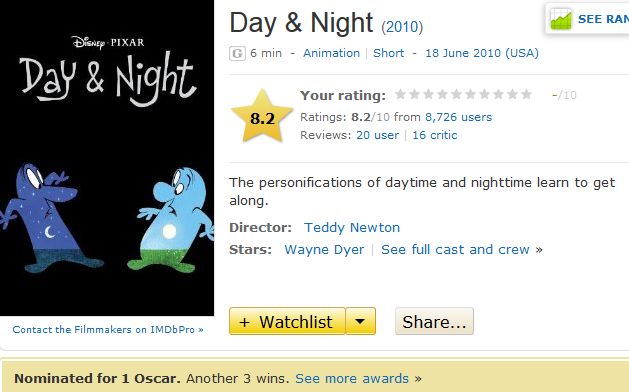This screenshot has width=629, height=392.
Task: Rate the film five stars
Action: pos(457,94)
